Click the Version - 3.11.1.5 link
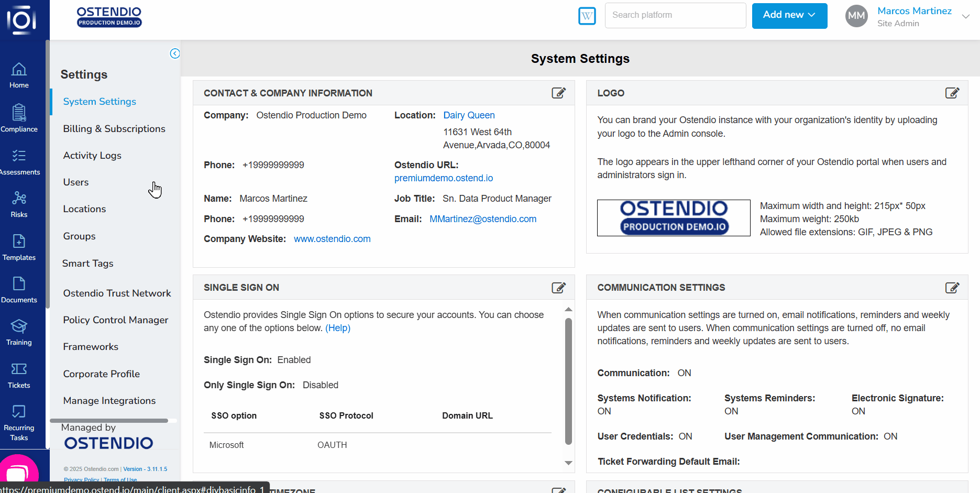Screen dimensions: 980x493 (x=145, y=469)
